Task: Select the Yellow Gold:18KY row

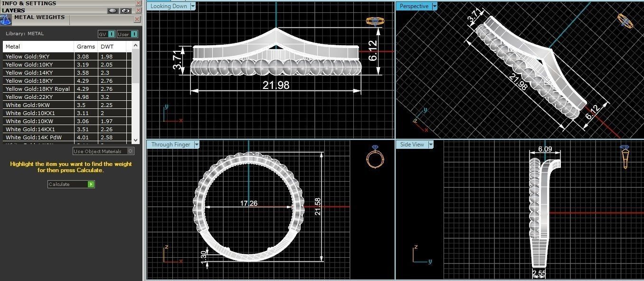Action: 67,81
